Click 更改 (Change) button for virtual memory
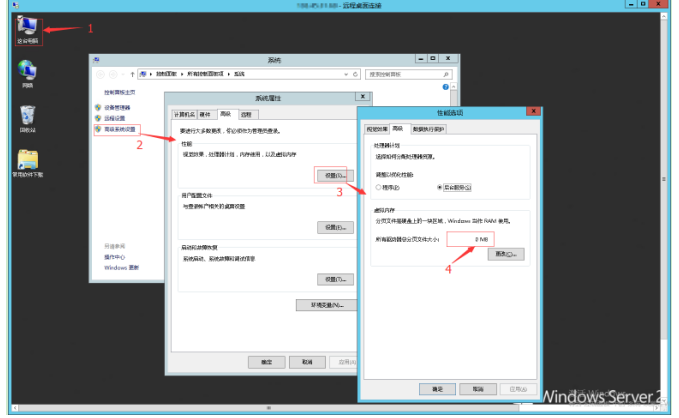This screenshot has height=418, width=679. coord(506,254)
